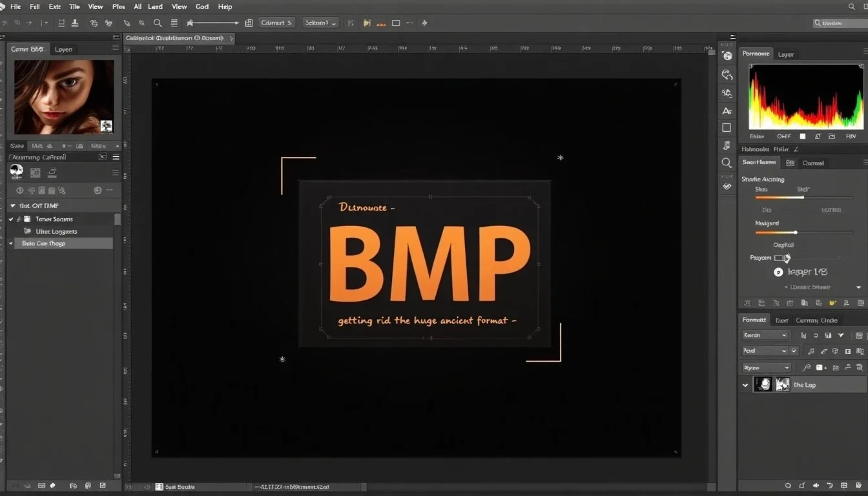
Task: Adjust the star slider in top toolbar
Action: click(213, 23)
